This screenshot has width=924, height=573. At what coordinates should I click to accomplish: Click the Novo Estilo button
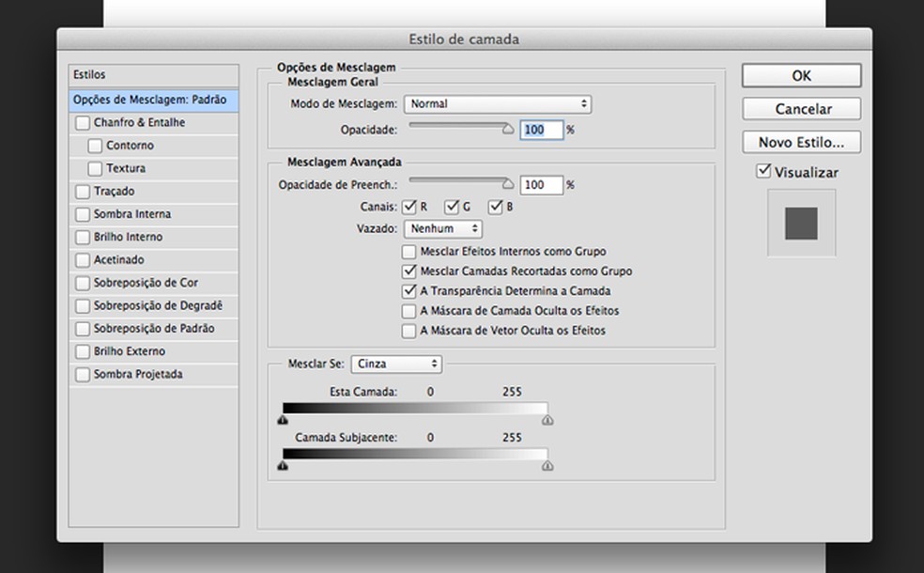pos(801,143)
